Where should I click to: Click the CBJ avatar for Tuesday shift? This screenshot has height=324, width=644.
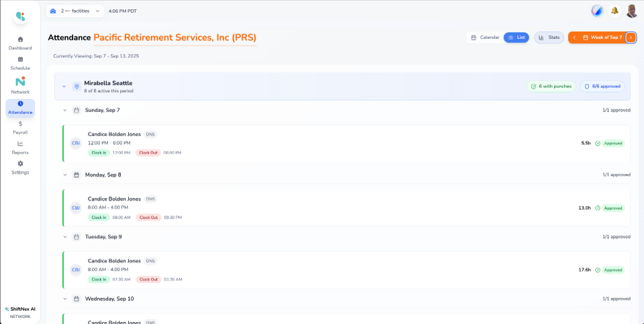tap(76, 270)
